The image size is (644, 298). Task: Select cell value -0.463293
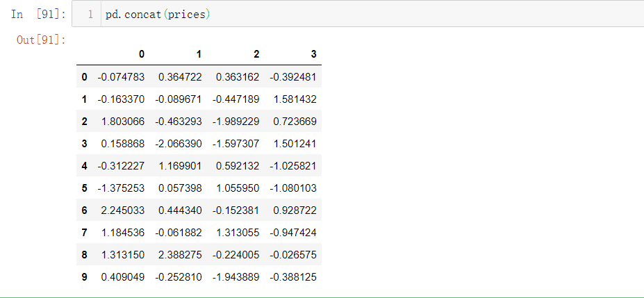pos(179,122)
